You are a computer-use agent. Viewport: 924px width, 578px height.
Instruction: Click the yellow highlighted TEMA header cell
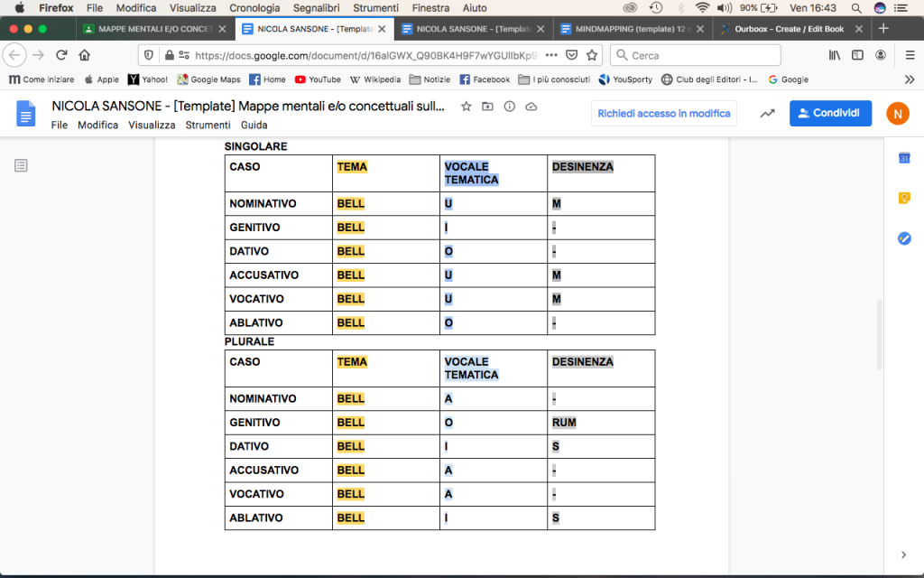pyautogui.click(x=352, y=167)
